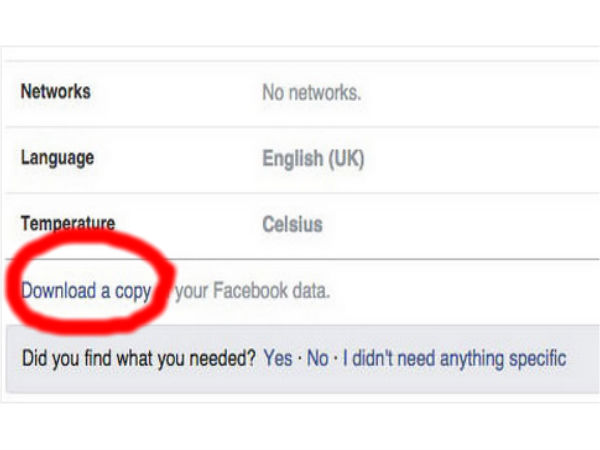Image resolution: width=600 pixels, height=450 pixels.
Task: Answer Yes to the feedback question
Action: point(278,357)
